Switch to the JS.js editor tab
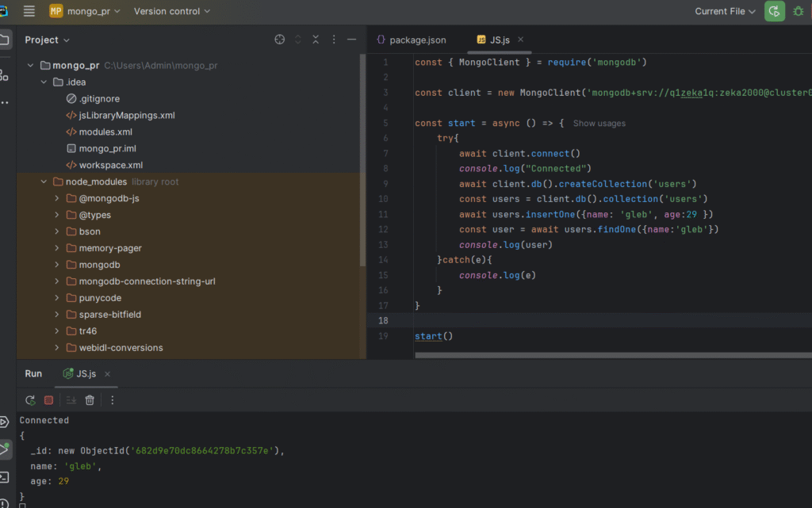This screenshot has height=508, width=812. [494, 40]
